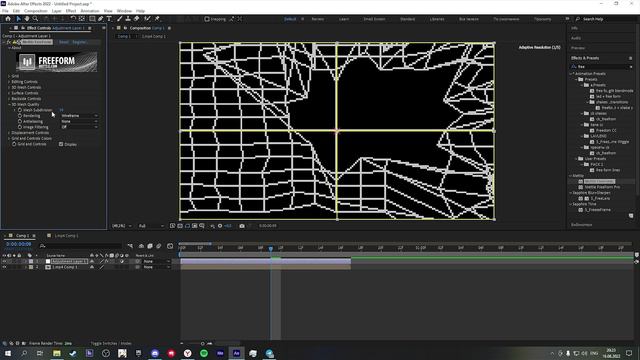Screen dimensions: 640x360
Task: Open Spotify from the taskbar
Action: (204, 353)
